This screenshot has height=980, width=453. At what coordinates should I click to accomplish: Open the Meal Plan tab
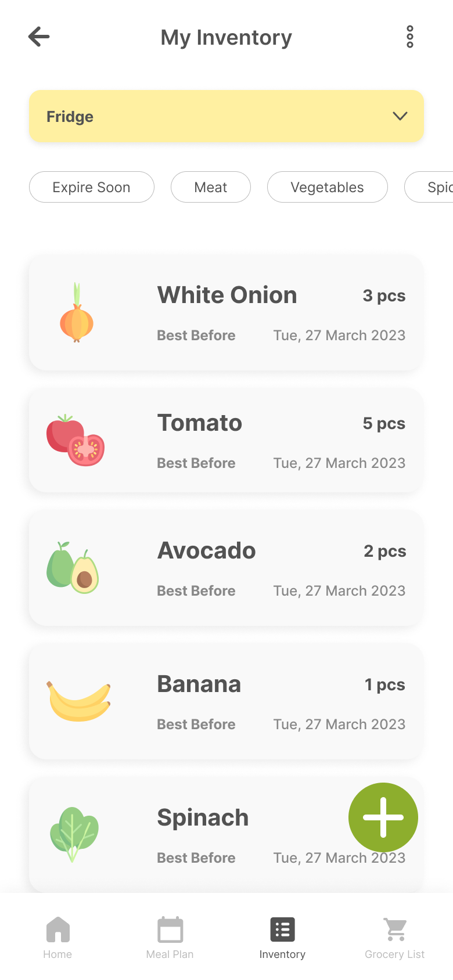(170, 936)
